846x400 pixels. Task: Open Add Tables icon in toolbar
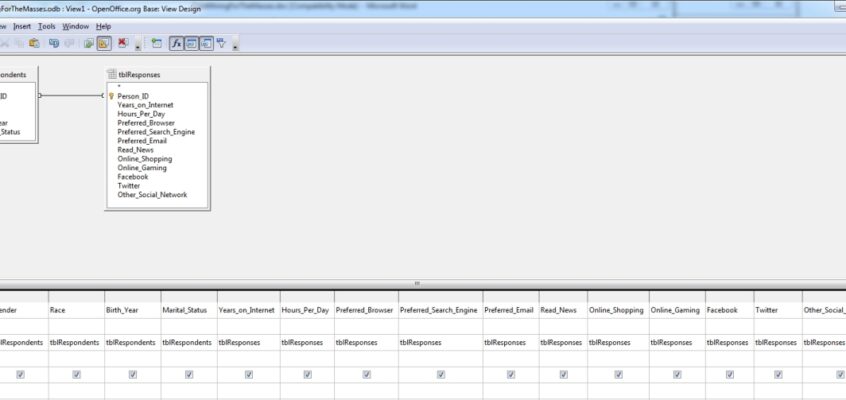156,44
